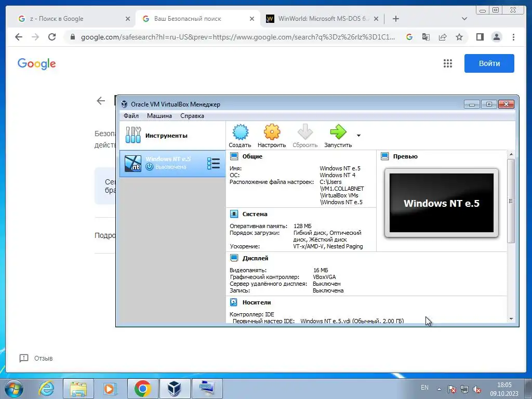This screenshot has height=399, width=532.
Task: Click the translate page icon in Chrome
Action: coord(426,37)
